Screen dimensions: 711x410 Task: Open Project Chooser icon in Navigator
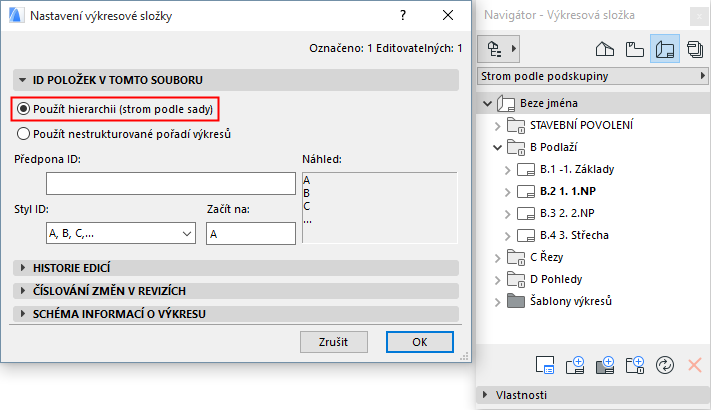494,49
